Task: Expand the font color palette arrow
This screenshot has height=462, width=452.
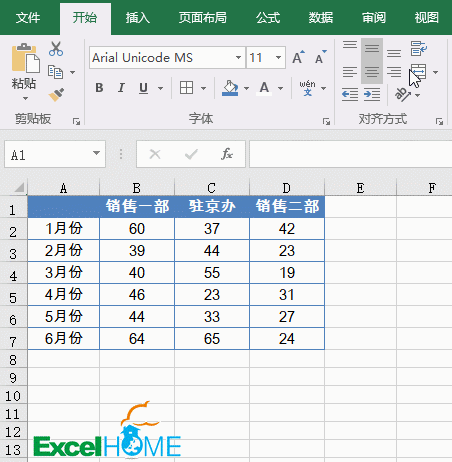Action: click(x=280, y=88)
